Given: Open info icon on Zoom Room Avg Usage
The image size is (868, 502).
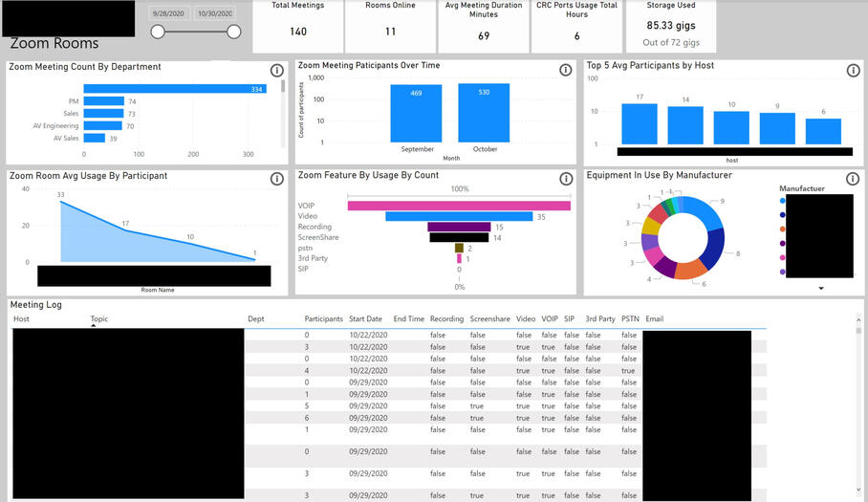Looking at the screenshot, I should [x=277, y=179].
